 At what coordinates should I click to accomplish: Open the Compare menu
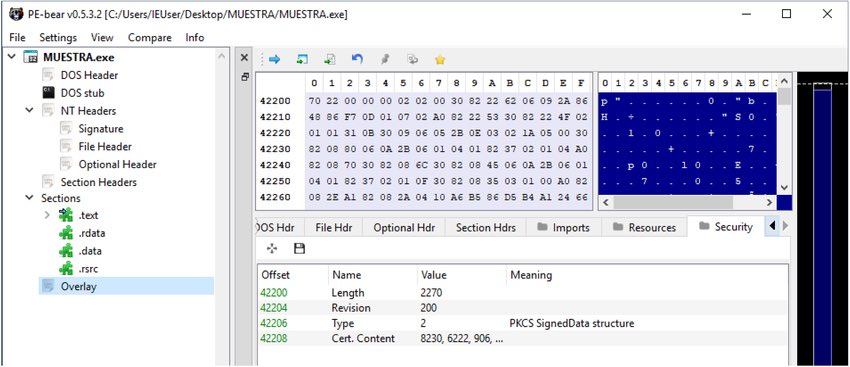click(x=150, y=37)
